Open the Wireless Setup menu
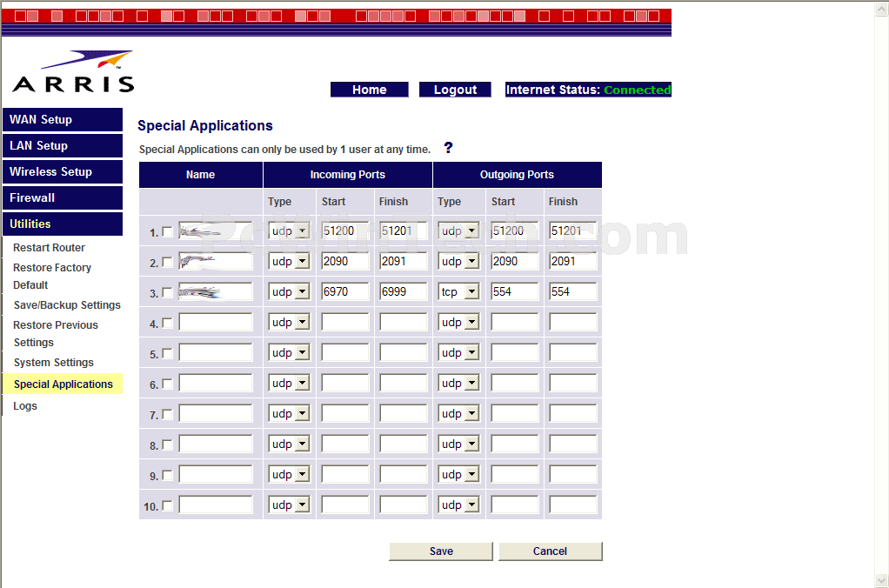This screenshot has height=588, width=889. [63, 172]
